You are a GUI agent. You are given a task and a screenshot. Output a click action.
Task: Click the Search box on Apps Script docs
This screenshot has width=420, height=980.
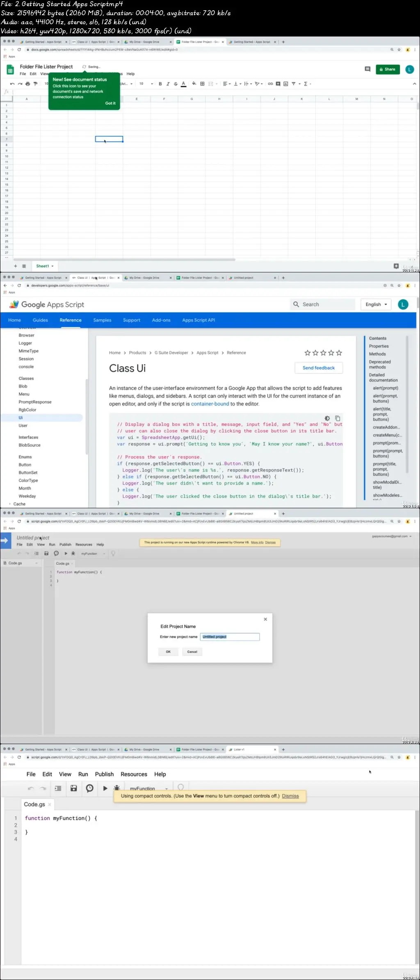click(323, 304)
